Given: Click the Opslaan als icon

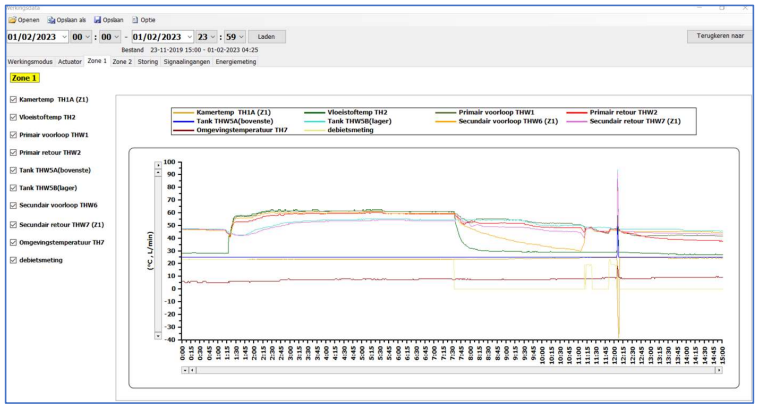Looking at the screenshot, I should click(52, 19).
